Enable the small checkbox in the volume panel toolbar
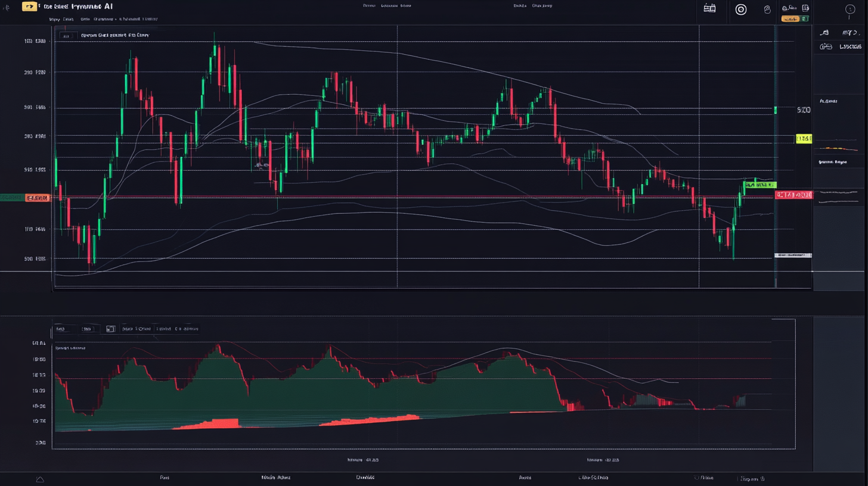Viewport: 868px width, 486px height. point(110,328)
